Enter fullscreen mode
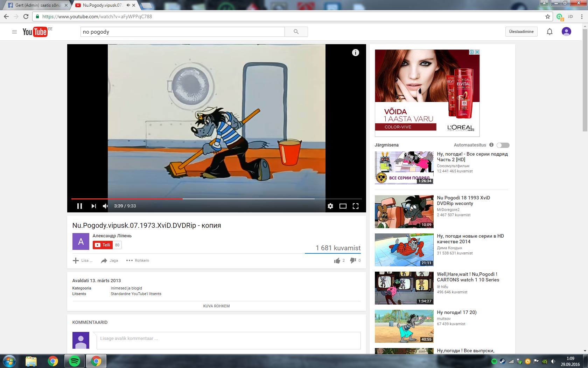Image resolution: width=588 pixels, height=368 pixels. pos(356,206)
